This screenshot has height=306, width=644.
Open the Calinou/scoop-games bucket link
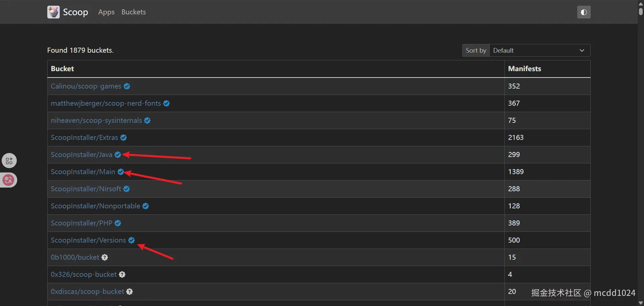pyautogui.click(x=86, y=86)
